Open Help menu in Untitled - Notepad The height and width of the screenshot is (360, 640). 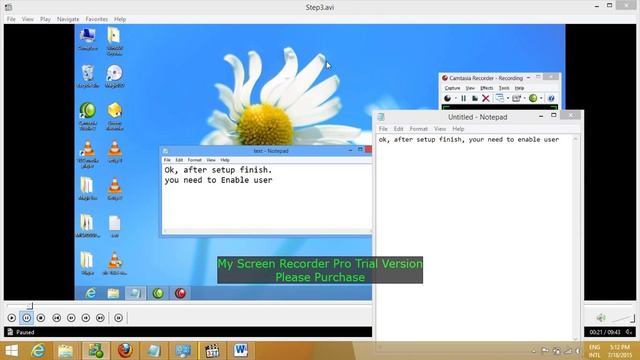(458, 129)
